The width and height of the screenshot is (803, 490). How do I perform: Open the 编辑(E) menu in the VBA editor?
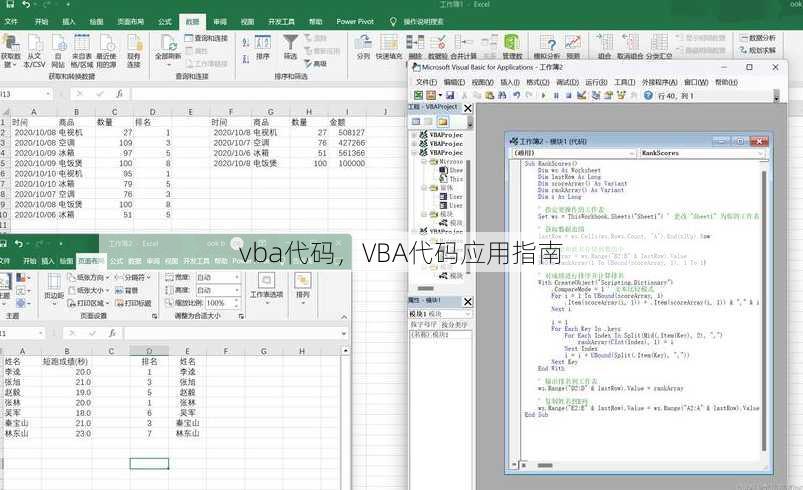[454, 82]
